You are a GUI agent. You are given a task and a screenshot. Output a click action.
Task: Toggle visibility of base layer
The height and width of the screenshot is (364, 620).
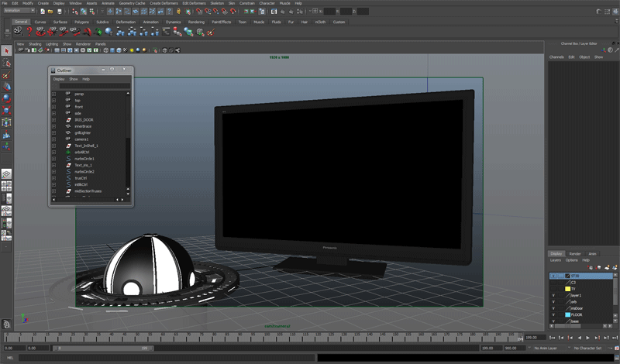click(x=553, y=321)
